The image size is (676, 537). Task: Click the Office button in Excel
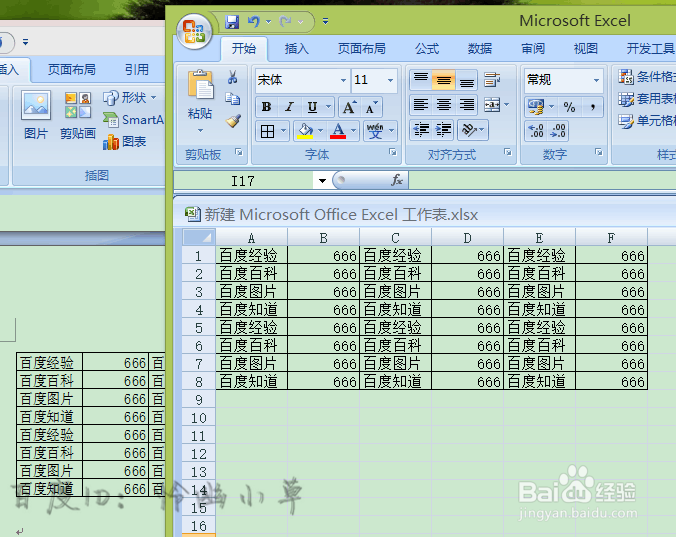(x=194, y=31)
